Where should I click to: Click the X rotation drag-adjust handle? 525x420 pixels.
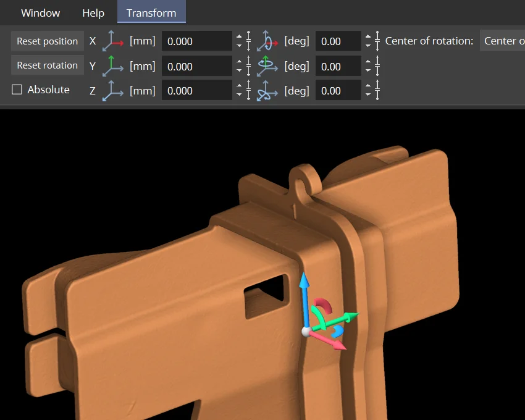377,41
